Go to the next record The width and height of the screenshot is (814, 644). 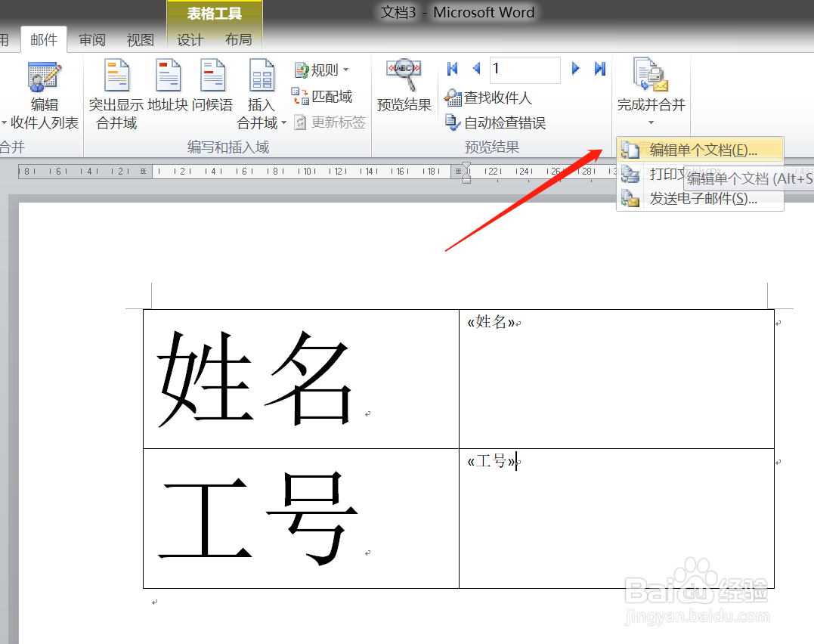tap(575, 69)
